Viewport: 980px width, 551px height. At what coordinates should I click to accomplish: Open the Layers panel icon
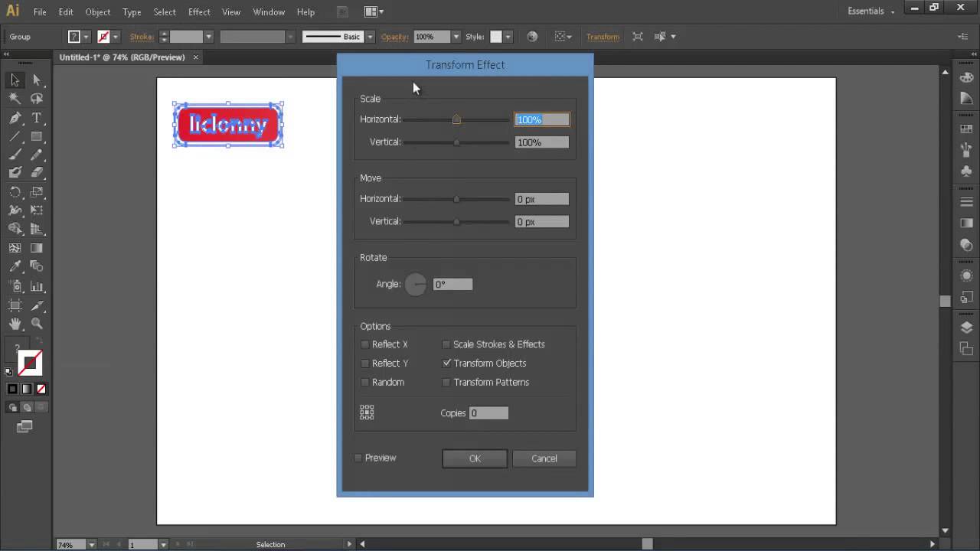pos(966,328)
